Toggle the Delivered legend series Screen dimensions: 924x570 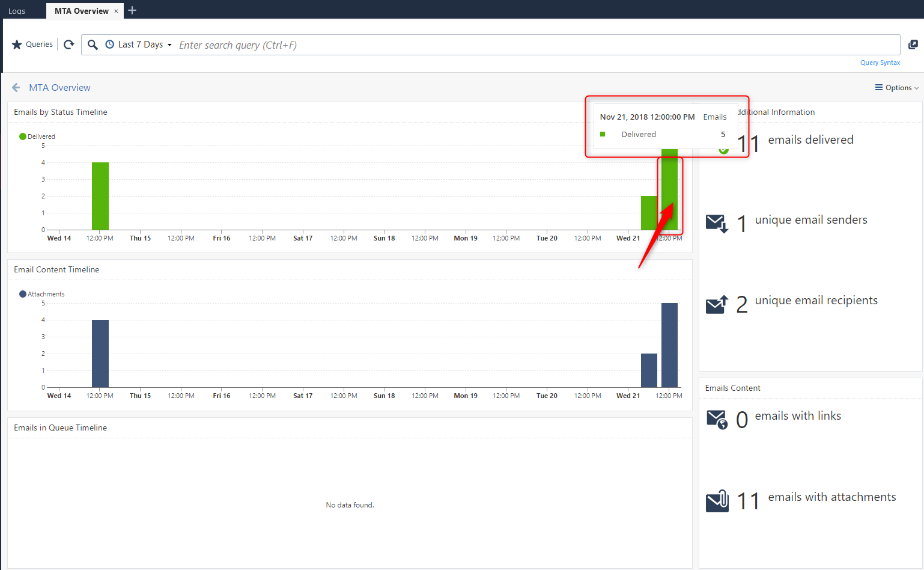pyautogui.click(x=37, y=136)
